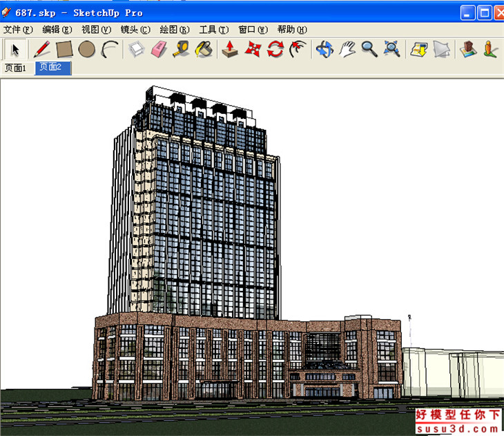This screenshot has width=504, height=436.
Task: Click the Add Location person icon
Action: click(x=490, y=49)
